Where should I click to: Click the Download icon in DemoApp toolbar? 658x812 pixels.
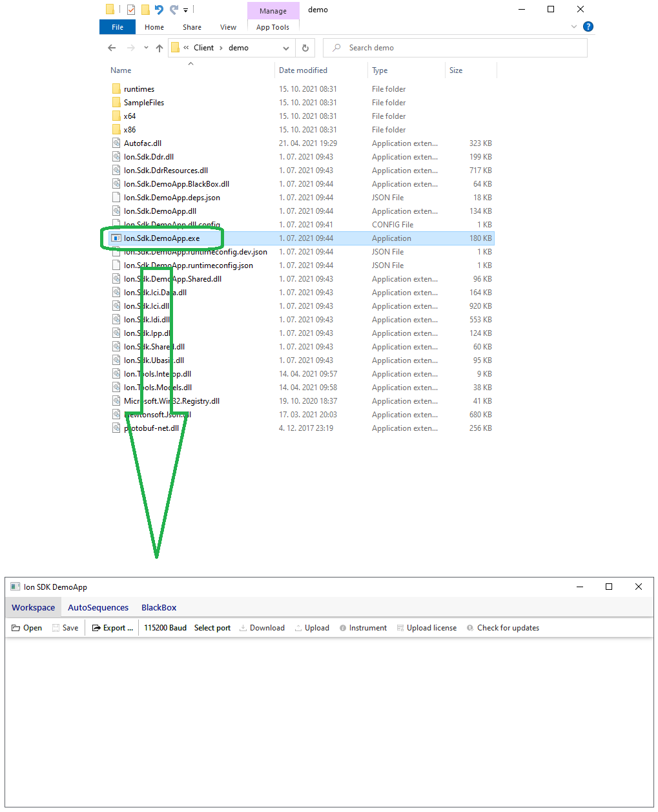coord(243,628)
